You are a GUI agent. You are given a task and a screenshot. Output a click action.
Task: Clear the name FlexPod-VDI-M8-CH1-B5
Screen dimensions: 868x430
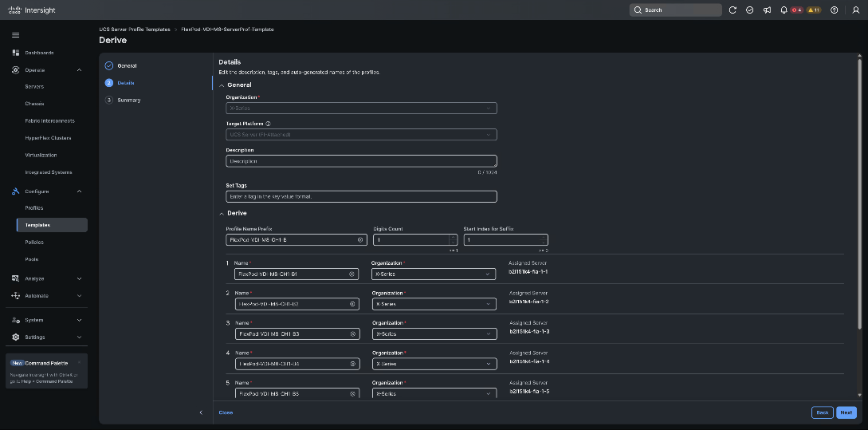pyautogui.click(x=352, y=394)
